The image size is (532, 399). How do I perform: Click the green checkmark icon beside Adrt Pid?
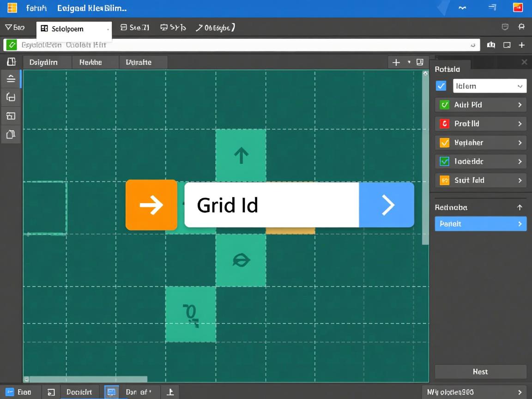pos(444,105)
